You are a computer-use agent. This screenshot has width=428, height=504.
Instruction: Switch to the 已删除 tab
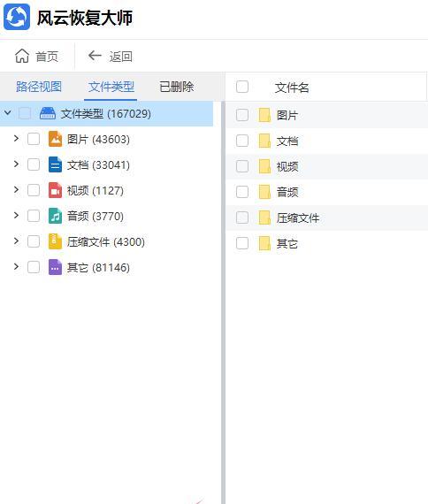click(x=177, y=87)
